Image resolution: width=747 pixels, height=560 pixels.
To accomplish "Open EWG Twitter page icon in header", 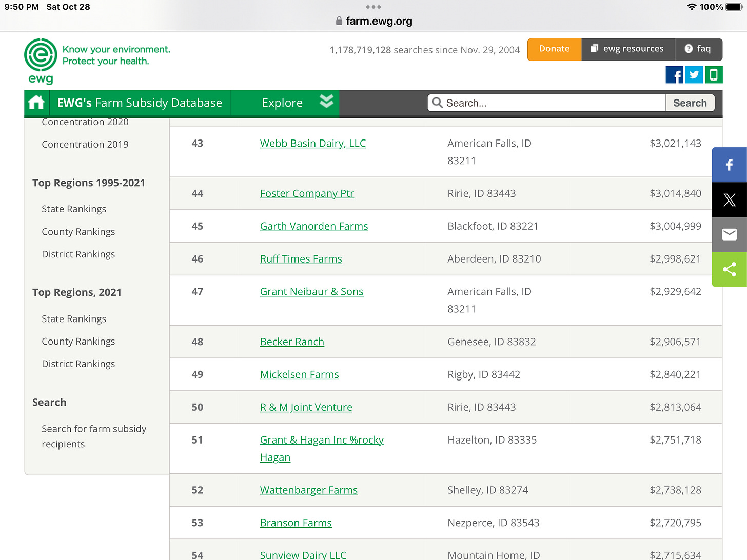I will 694,75.
